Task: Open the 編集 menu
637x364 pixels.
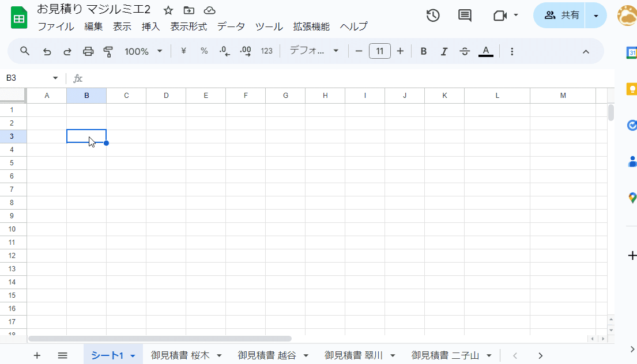Action: tap(93, 27)
